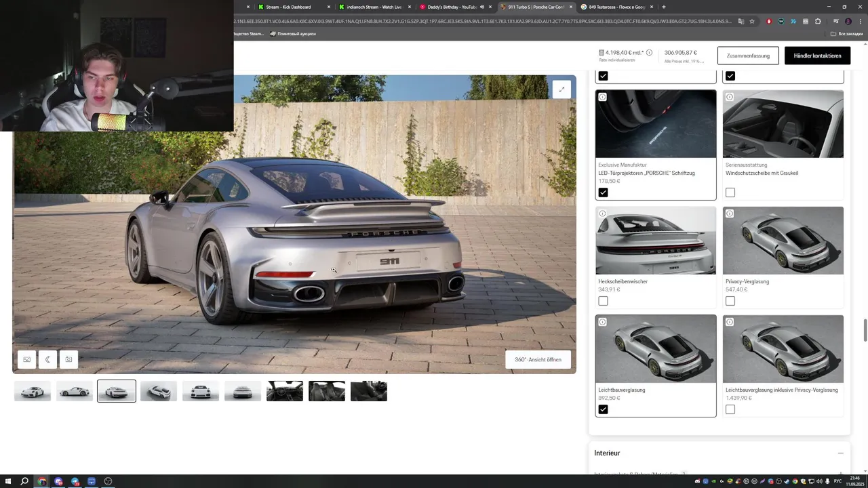The height and width of the screenshot is (488, 868).
Task: Open Windows search in taskbar
Action: pos(24,481)
